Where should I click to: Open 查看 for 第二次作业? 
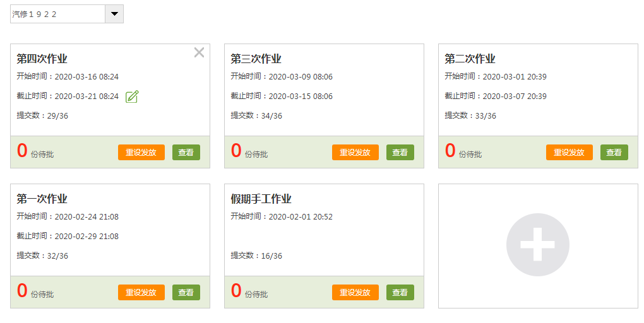coord(614,152)
